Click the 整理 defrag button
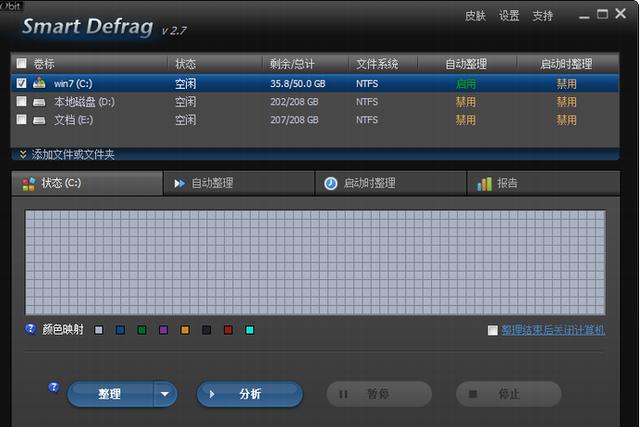640x427 pixels. pyautogui.click(x=111, y=394)
